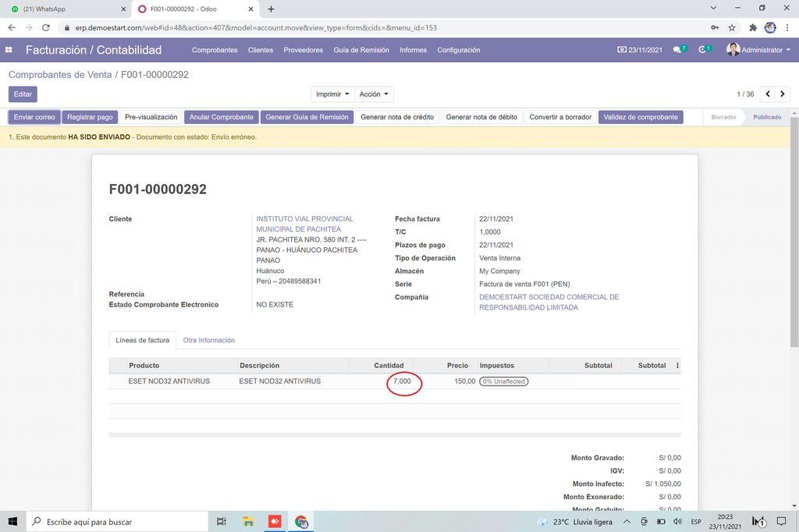Select the Líneas de factura tab
Screen dimensions: 799x532
(142, 340)
